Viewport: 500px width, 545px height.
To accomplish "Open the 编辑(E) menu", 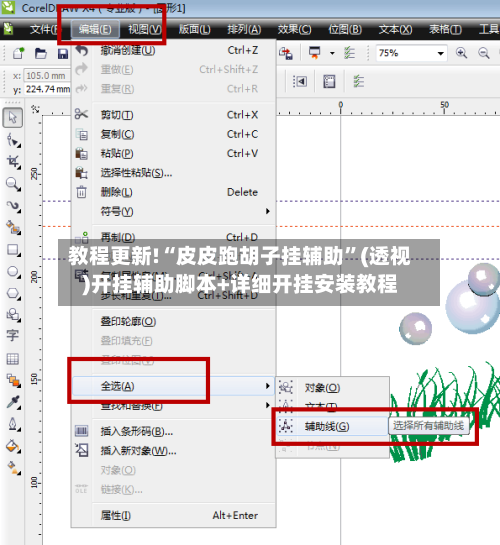I will pos(95,29).
